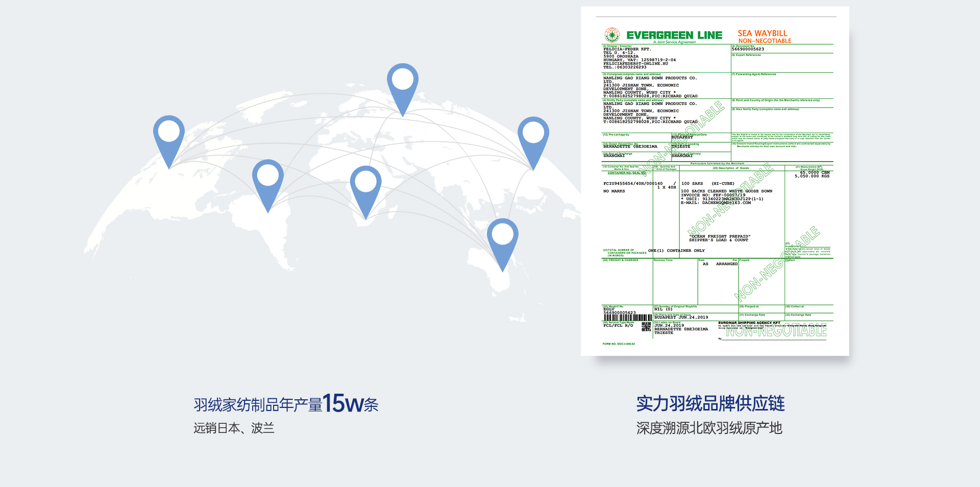Click the Evergreen Line round logo
Viewport: 980px width, 487px height.
tap(612, 35)
